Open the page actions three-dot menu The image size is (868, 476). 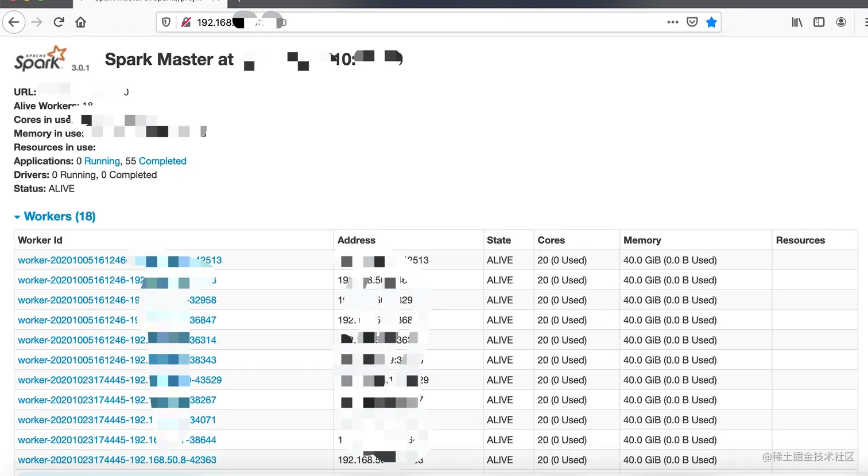tap(673, 22)
